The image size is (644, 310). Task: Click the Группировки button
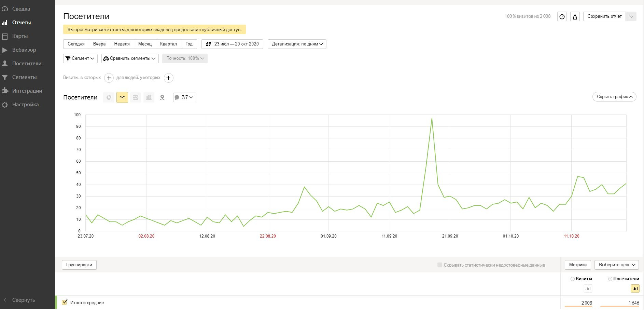[x=79, y=265]
